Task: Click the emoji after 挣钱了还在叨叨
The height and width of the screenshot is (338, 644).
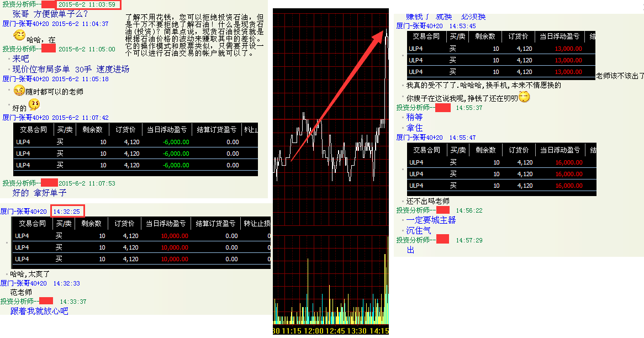Action: [525, 97]
